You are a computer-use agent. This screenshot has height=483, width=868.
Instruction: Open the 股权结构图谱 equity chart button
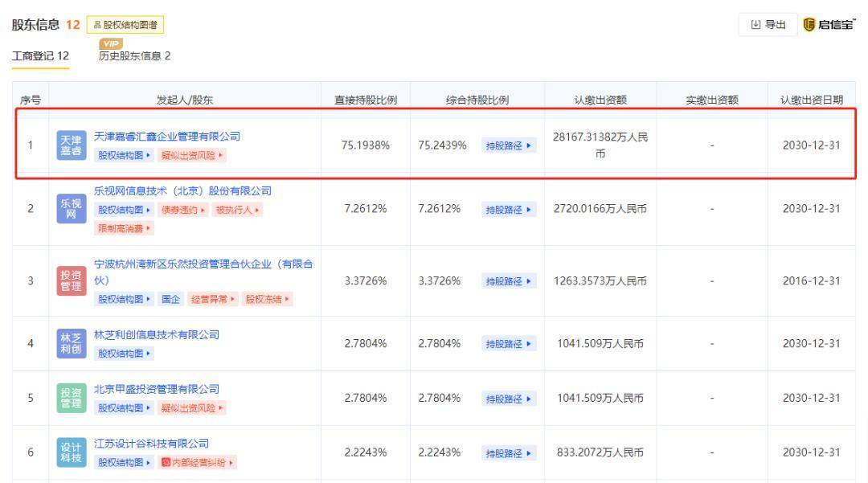125,25
